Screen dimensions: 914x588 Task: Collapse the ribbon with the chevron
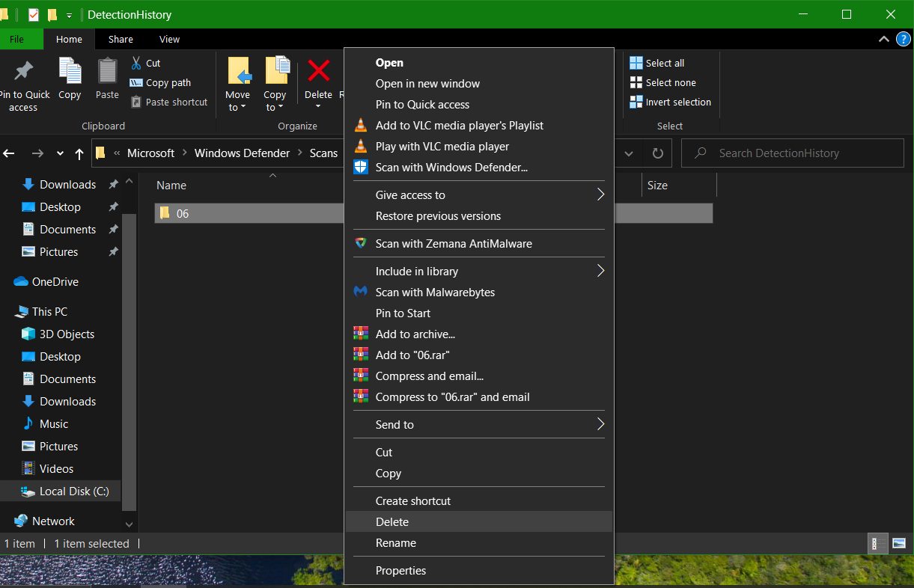(x=883, y=39)
